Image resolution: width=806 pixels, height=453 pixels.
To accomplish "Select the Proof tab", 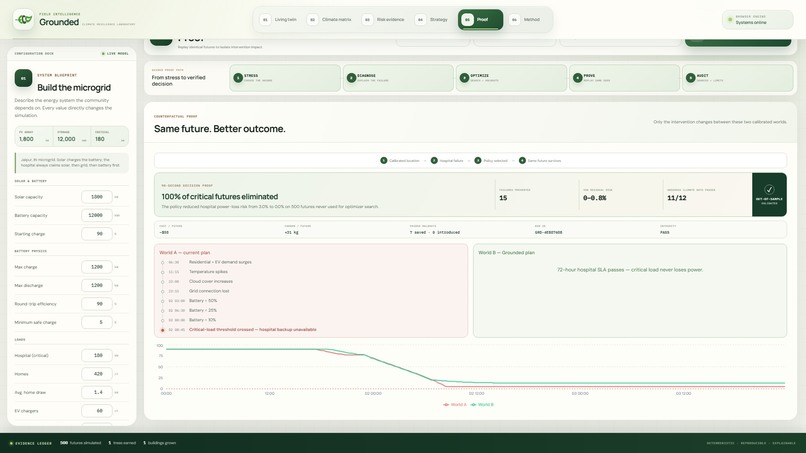I will tap(480, 20).
